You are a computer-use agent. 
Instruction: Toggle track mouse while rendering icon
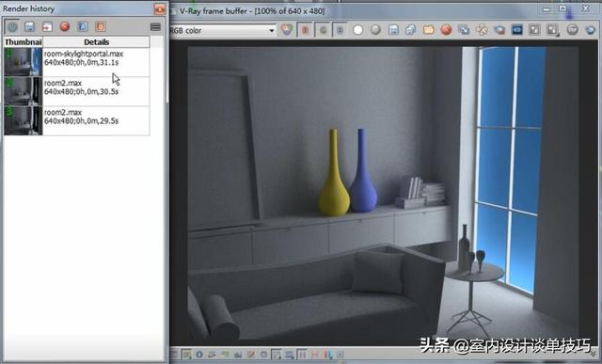coord(482,29)
